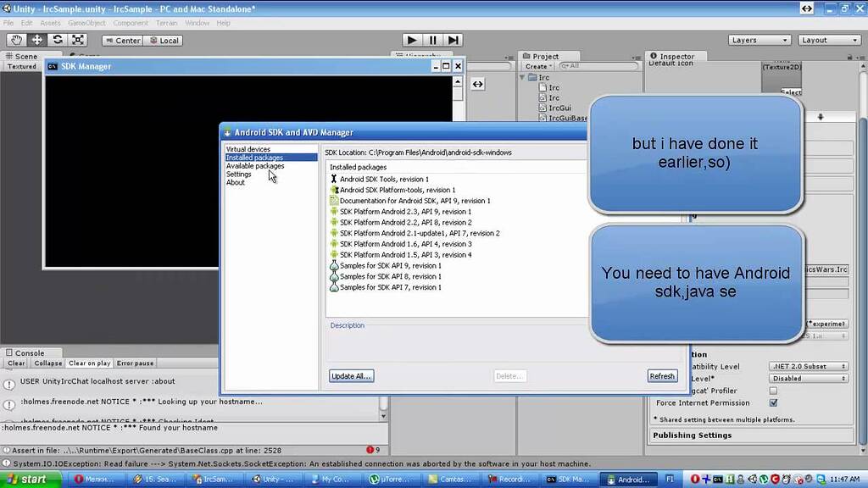Toggle Clear on play in the Console
868x488 pixels.
point(88,363)
